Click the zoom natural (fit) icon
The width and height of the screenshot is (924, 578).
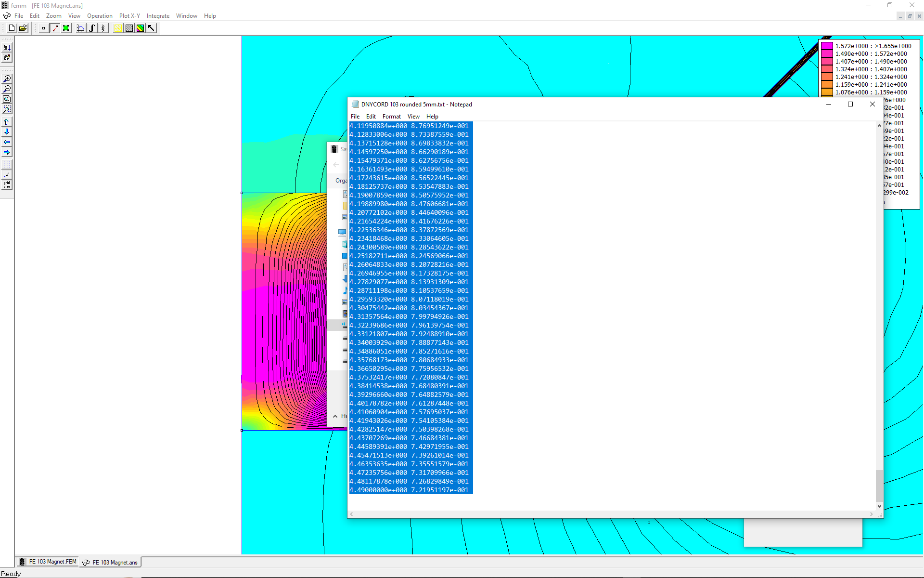(7, 99)
